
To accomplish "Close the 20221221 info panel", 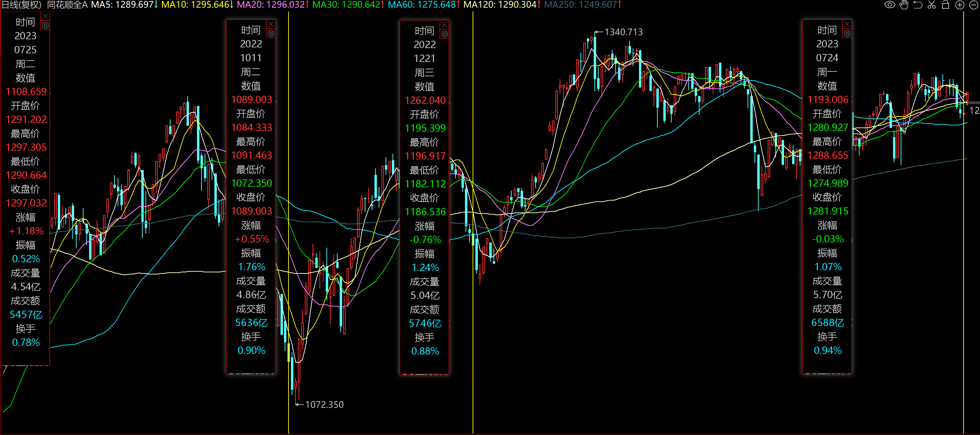I will [x=444, y=25].
